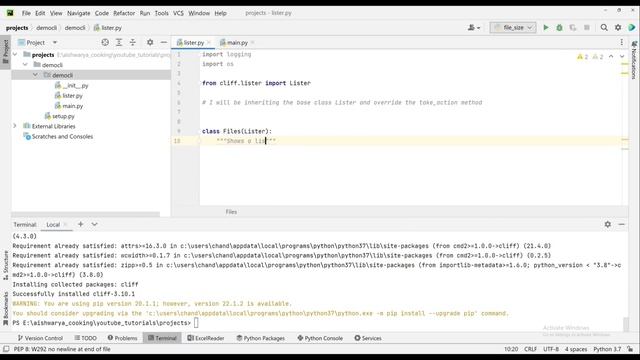Open the Problems tool window
The height and width of the screenshot is (360, 640).
(122, 338)
